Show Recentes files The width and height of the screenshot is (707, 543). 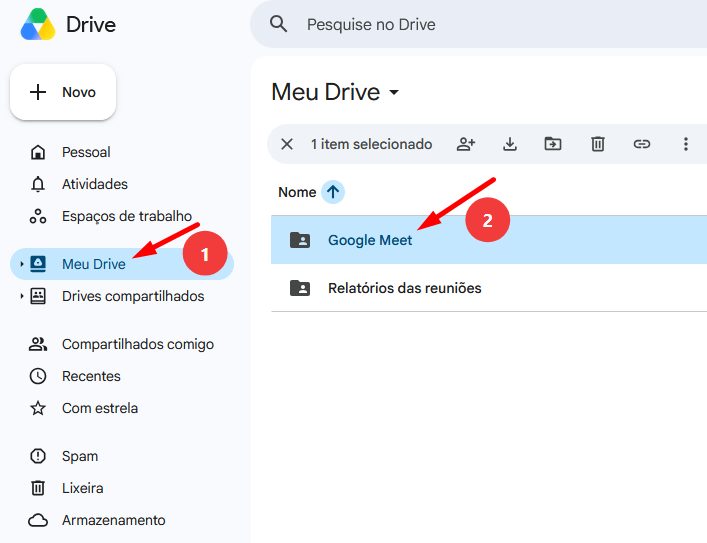pyautogui.click(x=122, y=376)
